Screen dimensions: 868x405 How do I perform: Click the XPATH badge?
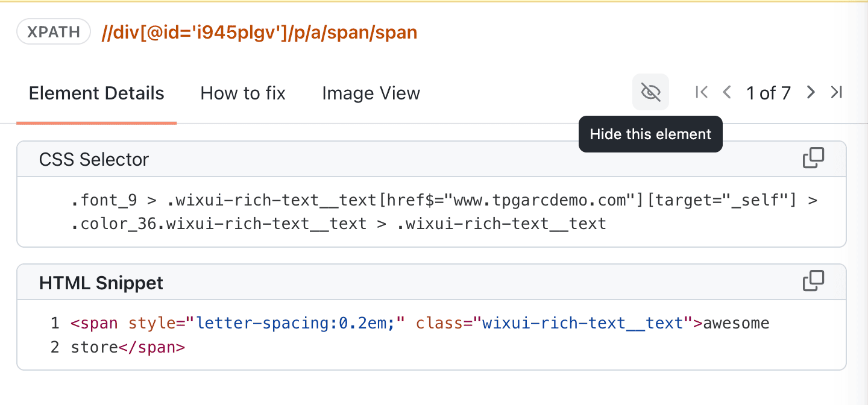pyautogui.click(x=53, y=31)
